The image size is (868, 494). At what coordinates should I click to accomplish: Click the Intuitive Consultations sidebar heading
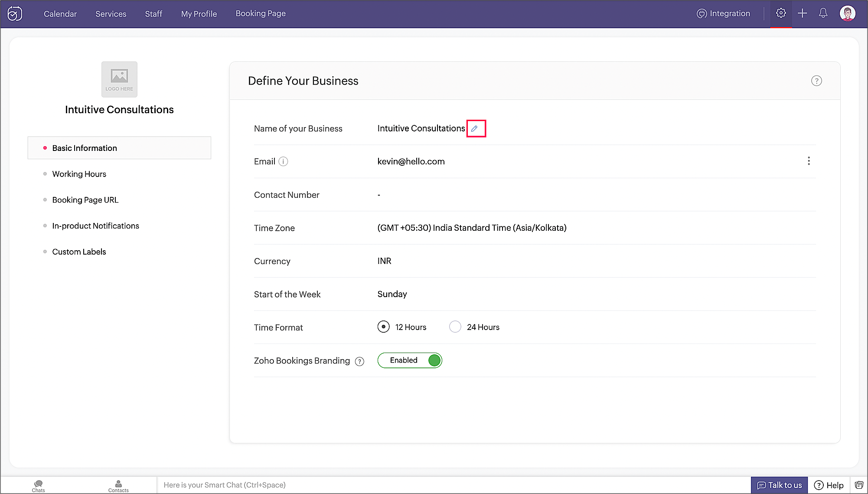(119, 110)
